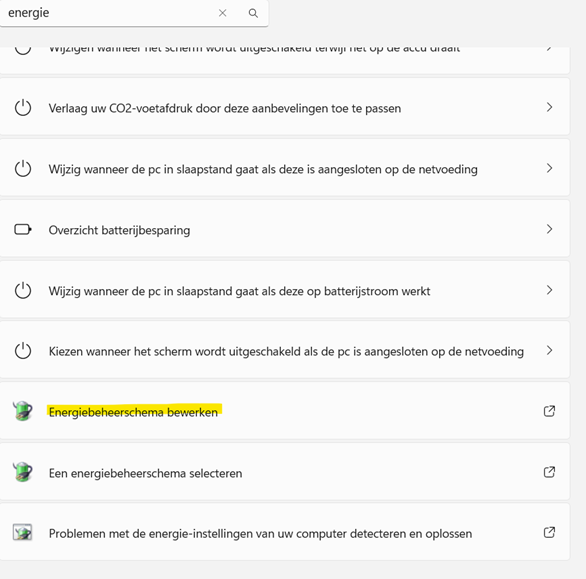Click power icon beside slaapstand netvoeding result

(x=23, y=169)
